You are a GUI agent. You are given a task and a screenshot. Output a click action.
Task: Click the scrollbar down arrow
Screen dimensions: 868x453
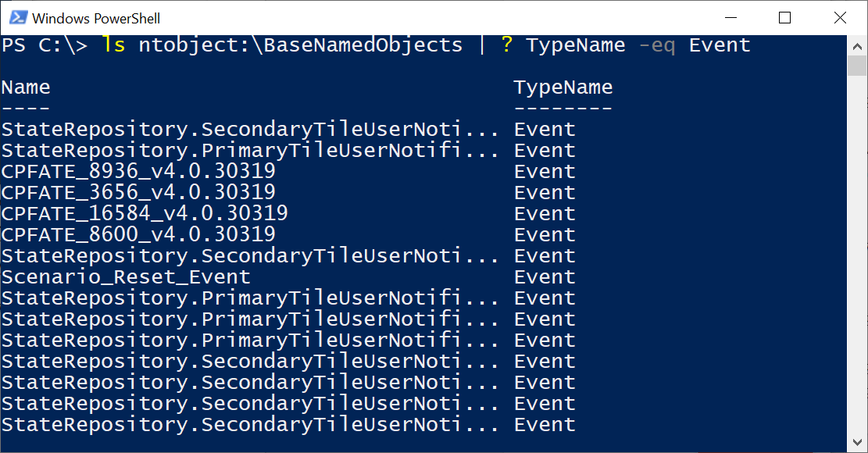click(857, 442)
